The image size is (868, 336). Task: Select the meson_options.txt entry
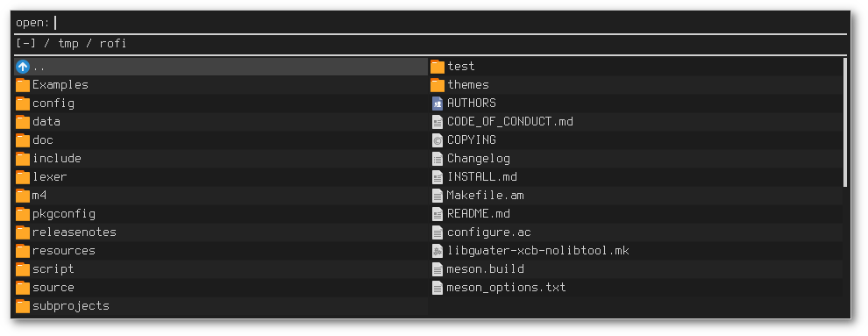[x=636, y=288]
